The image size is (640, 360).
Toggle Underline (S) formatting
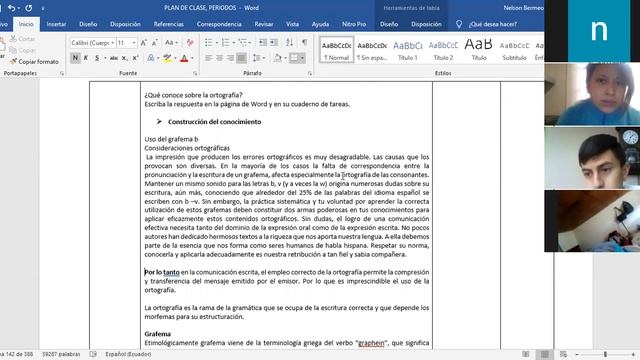click(97, 58)
